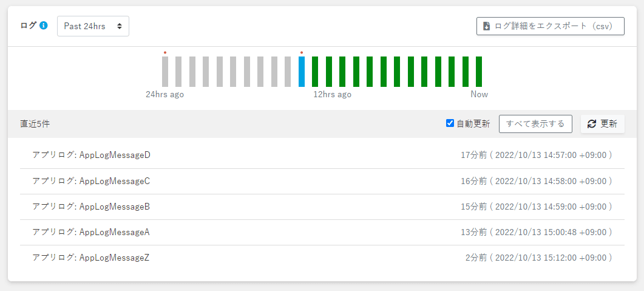Select the blue bar in the timeline
The image size is (644, 291).
tap(302, 72)
